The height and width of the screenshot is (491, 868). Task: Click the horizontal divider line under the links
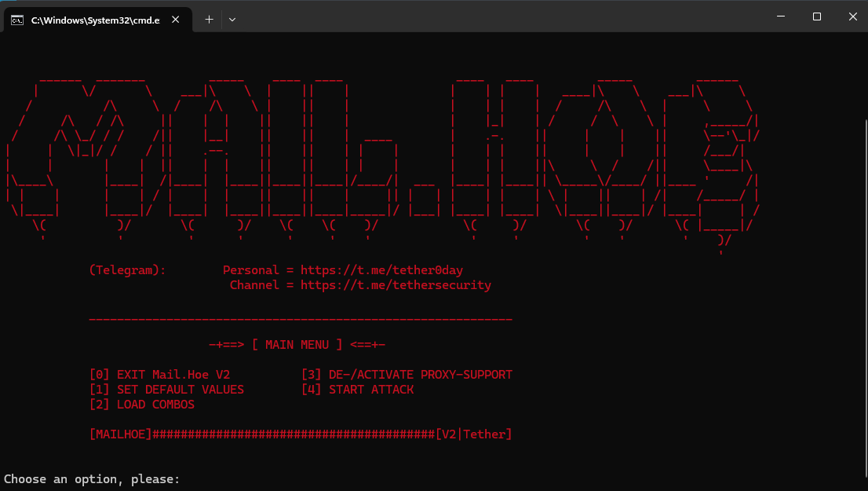click(x=301, y=318)
